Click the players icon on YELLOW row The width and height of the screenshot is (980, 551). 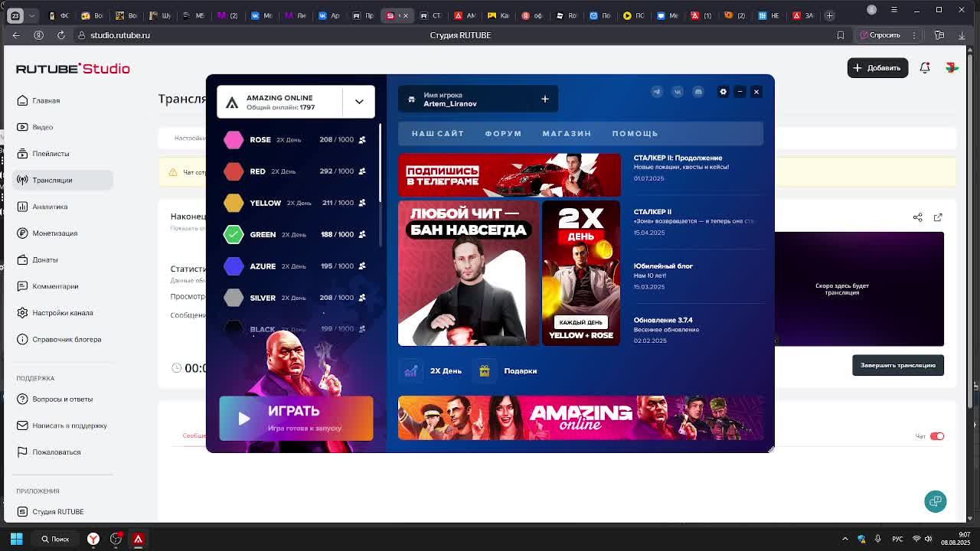click(362, 203)
